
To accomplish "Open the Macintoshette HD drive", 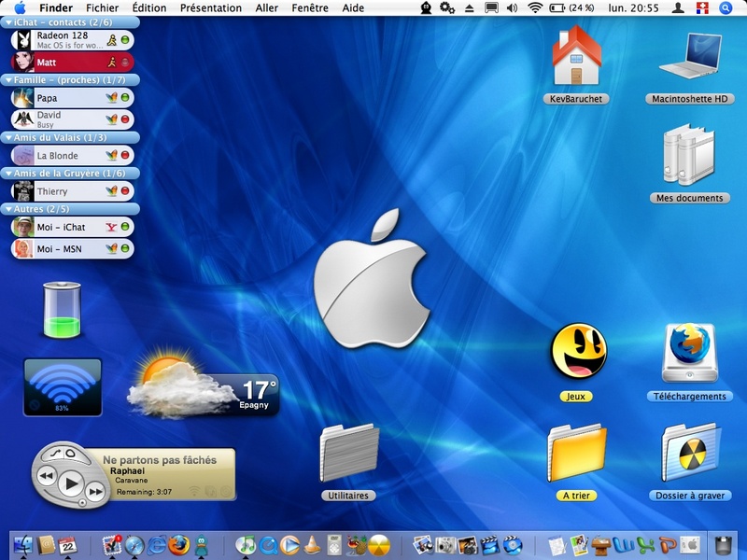I will point(690,66).
